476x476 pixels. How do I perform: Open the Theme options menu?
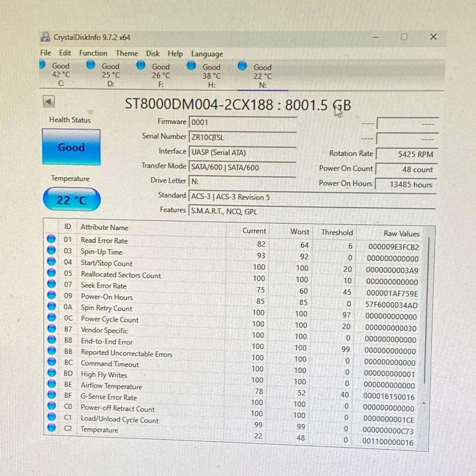coord(126,53)
